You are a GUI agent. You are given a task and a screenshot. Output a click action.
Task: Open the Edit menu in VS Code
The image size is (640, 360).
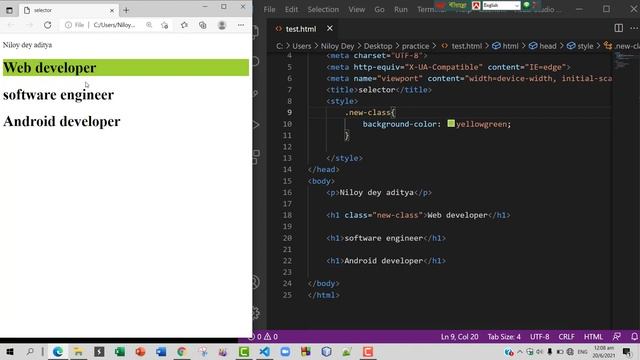pos(291,9)
